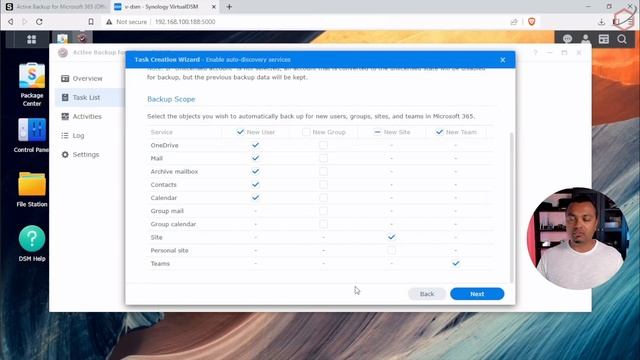The width and height of the screenshot is (640, 360).
Task: Select Task List in sidebar
Action: (89, 98)
